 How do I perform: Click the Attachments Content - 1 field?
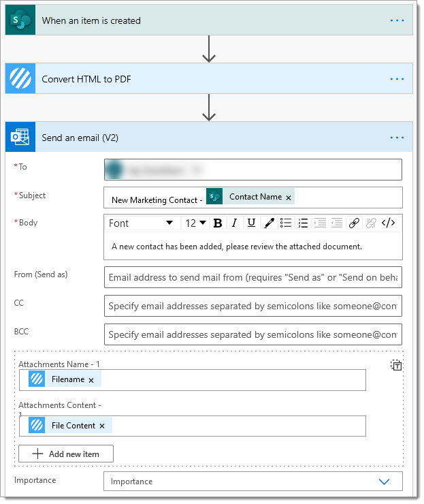(193, 426)
